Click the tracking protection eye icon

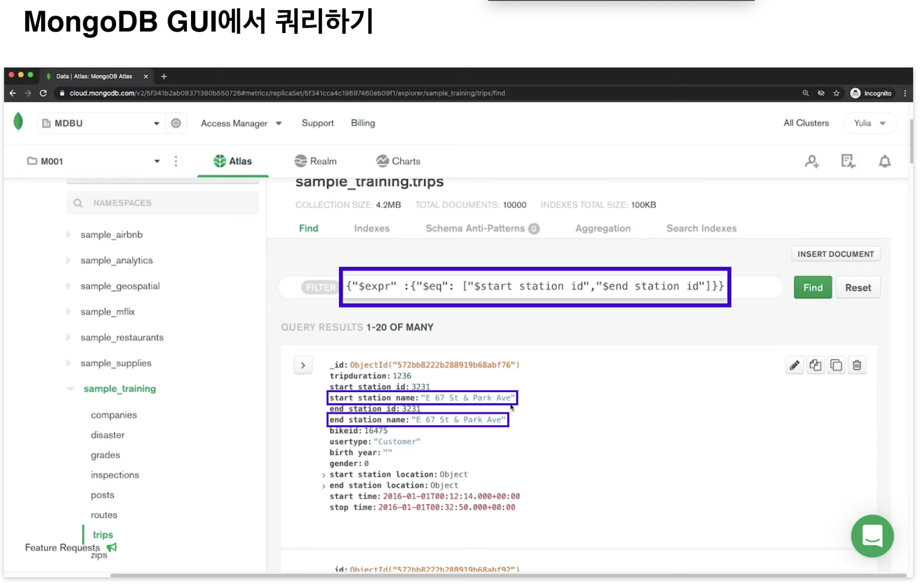coord(821,93)
